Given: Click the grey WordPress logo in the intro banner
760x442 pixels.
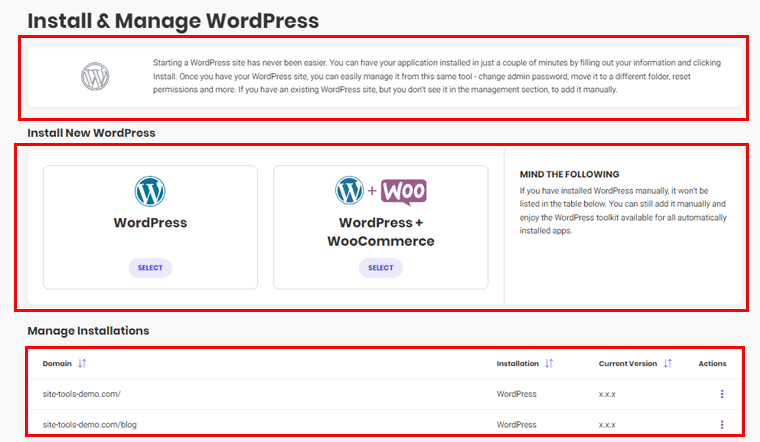Looking at the screenshot, I should point(95,77).
